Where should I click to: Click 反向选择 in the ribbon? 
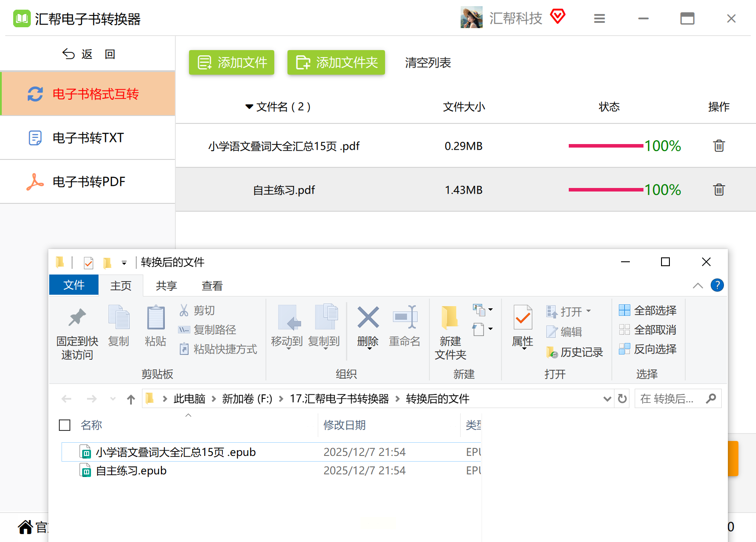click(647, 349)
